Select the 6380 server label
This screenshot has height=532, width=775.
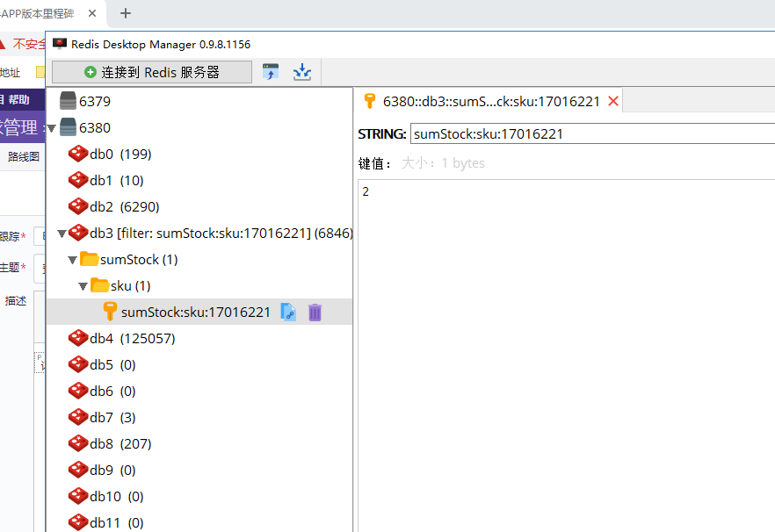click(95, 128)
